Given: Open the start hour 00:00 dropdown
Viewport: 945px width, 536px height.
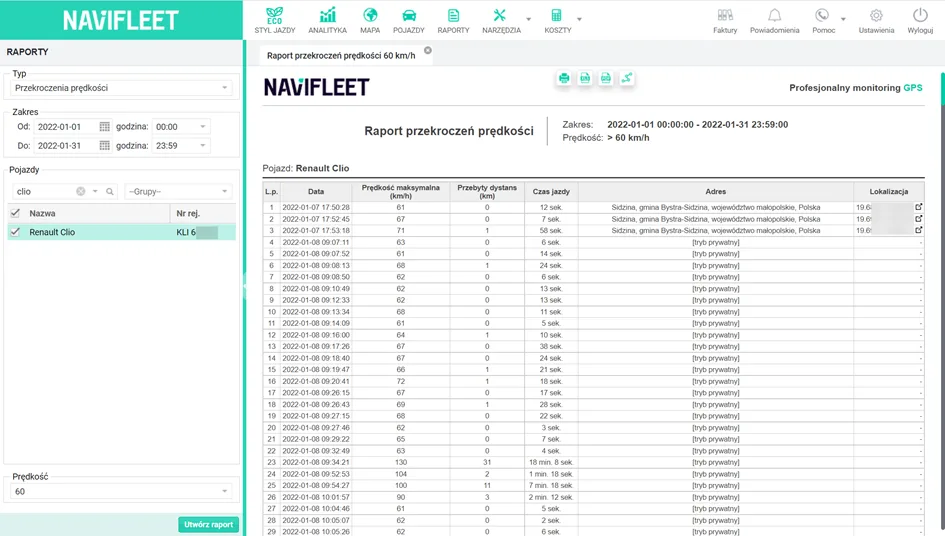Looking at the screenshot, I should (180, 127).
